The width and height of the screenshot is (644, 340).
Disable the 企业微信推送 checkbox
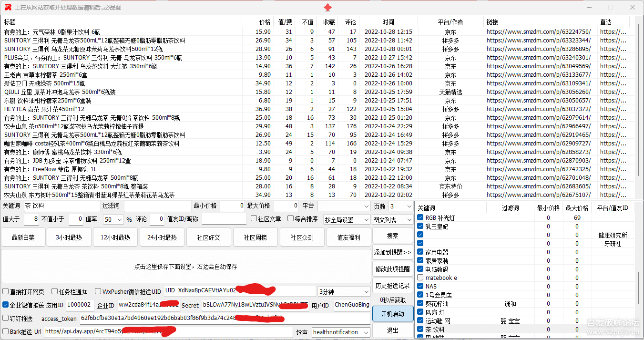[6, 305]
